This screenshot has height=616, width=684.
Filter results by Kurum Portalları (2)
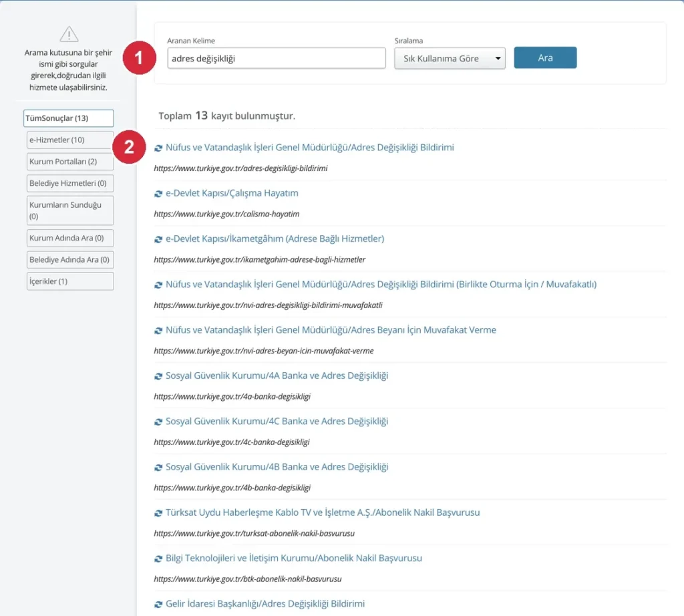(70, 162)
